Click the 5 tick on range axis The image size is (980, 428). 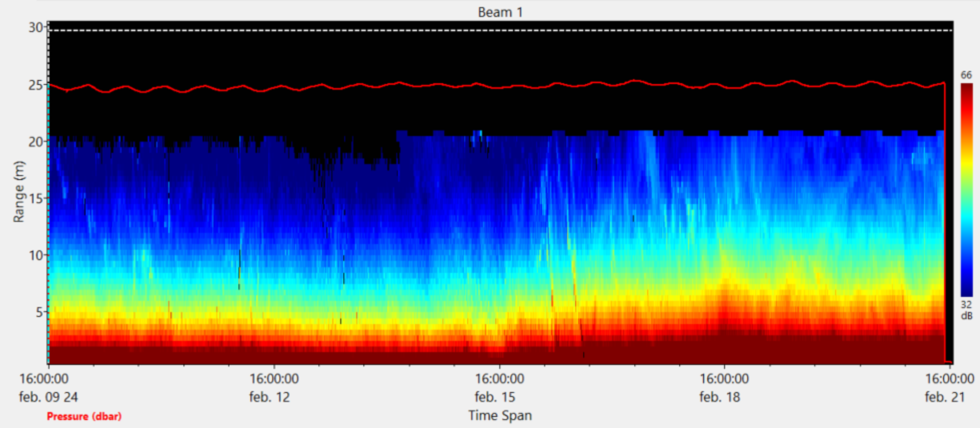coord(39,312)
